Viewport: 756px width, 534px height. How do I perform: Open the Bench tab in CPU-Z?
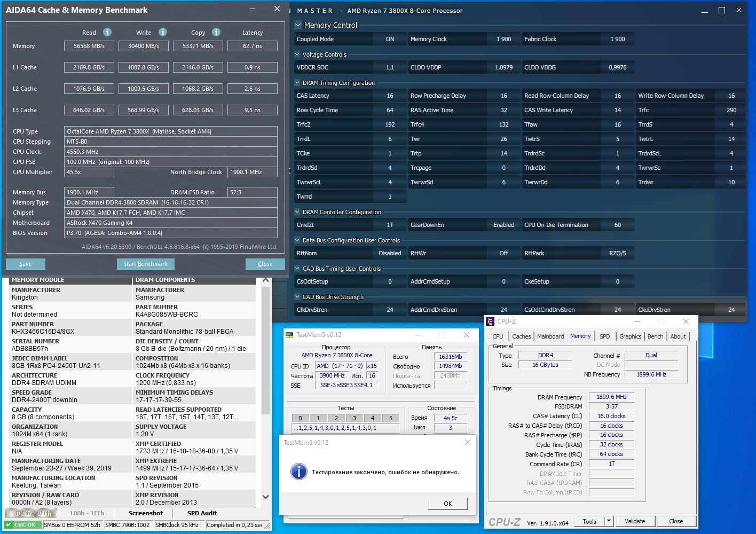coord(656,336)
